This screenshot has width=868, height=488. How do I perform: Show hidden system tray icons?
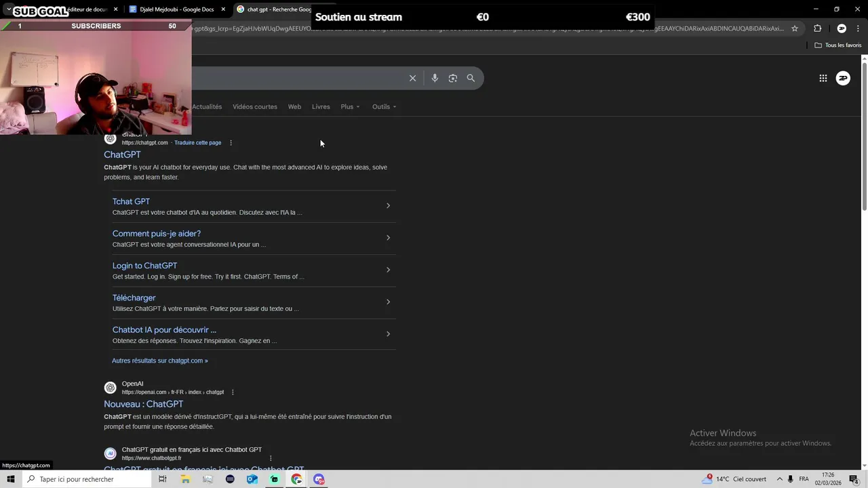[779, 479]
